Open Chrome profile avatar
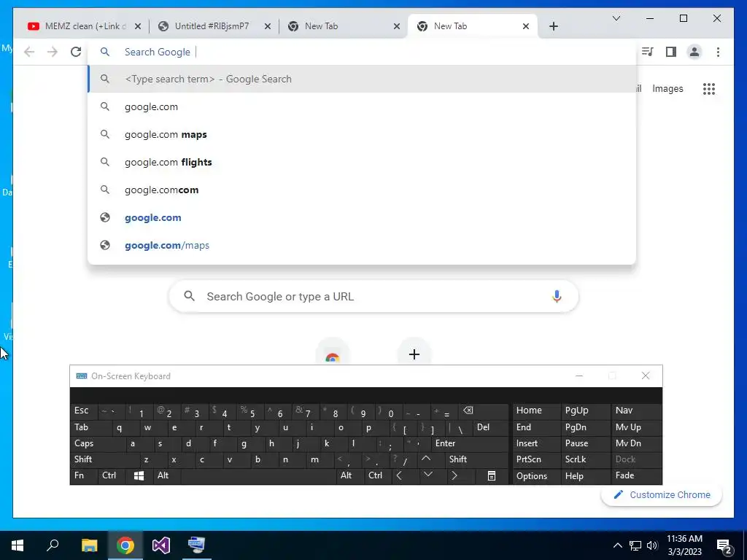The height and width of the screenshot is (560, 747). point(694,52)
